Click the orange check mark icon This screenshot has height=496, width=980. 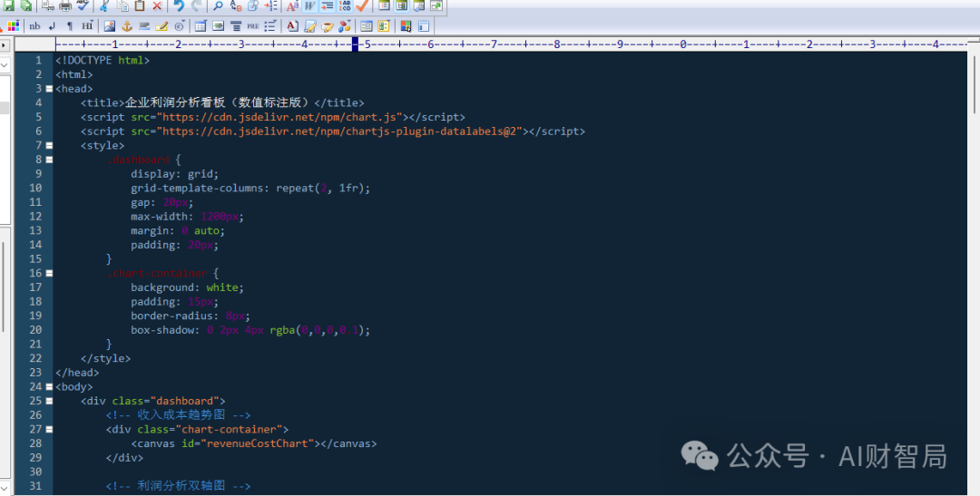coord(362,5)
